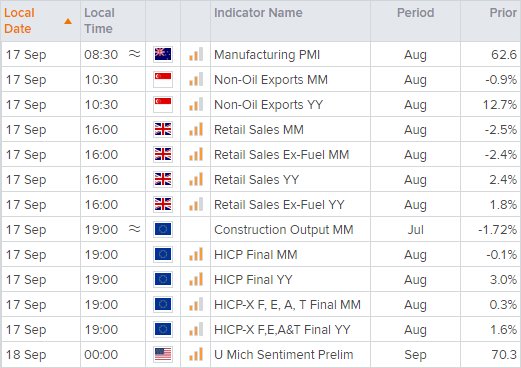
Task: Click the approximate-time symbol next to Construction Output 19:00
Action: tap(134, 229)
